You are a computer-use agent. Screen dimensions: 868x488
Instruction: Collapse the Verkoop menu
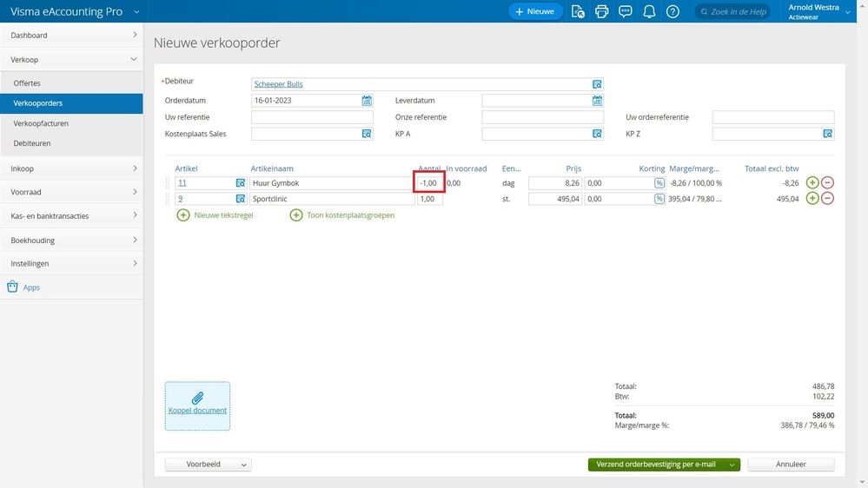point(71,59)
